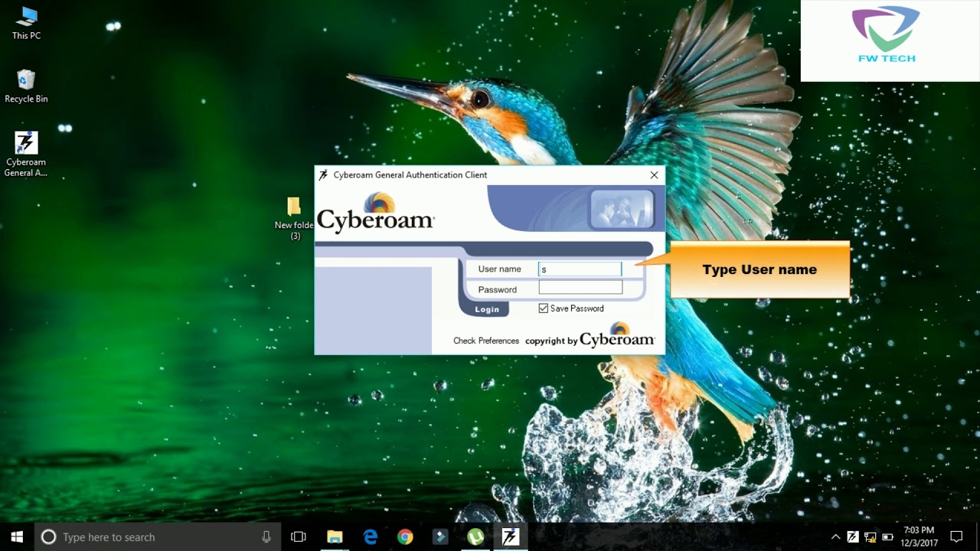Screen dimensions: 980x551
Task: Click the battery tray icon
Action: tap(888, 536)
